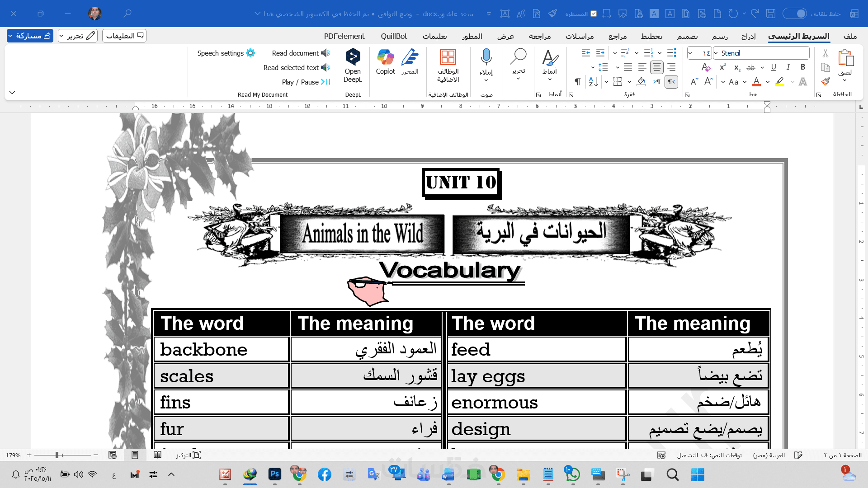Screen dimensions: 868x488
Task: Open the Stencil font name dropdown
Action: [x=716, y=53]
